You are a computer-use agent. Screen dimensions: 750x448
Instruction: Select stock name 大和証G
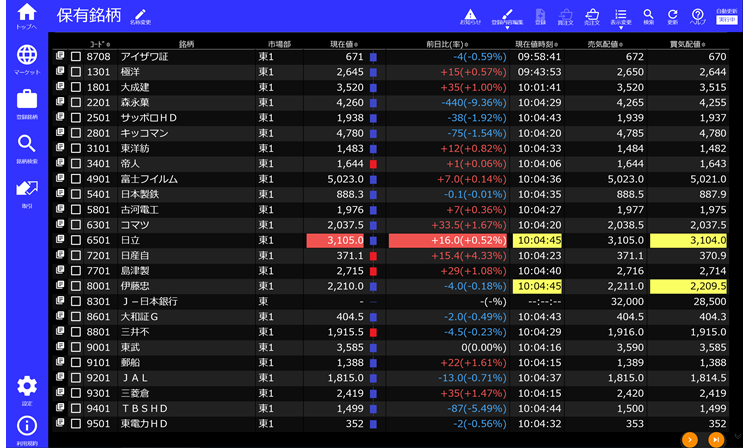click(x=139, y=317)
